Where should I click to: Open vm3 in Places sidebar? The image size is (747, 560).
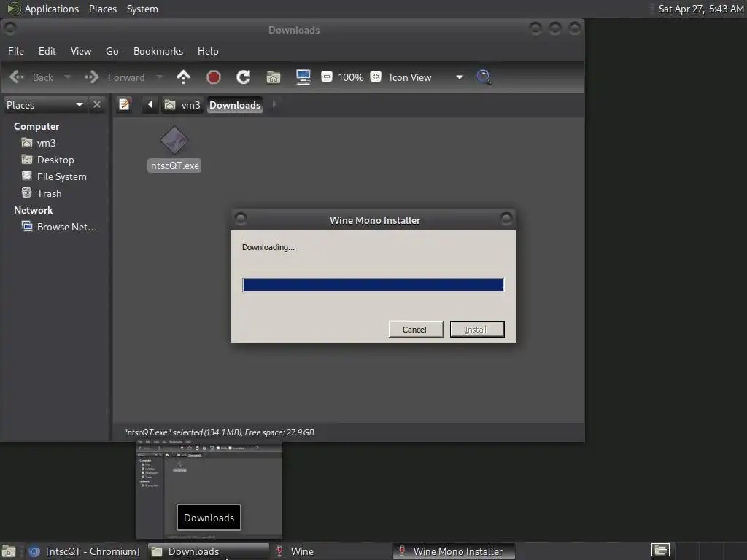click(46, 143)
